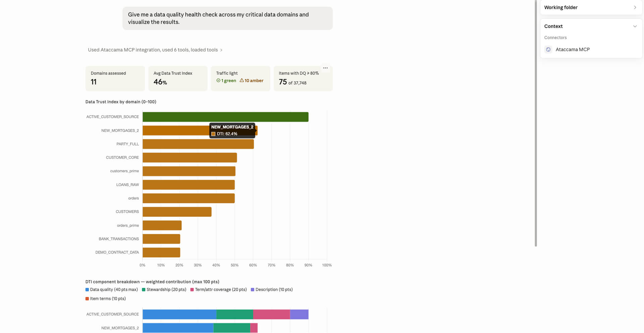Click the 'Used Ataccama MCP integration' text
This screenshot has height=333, width=644.
(124, 50)
